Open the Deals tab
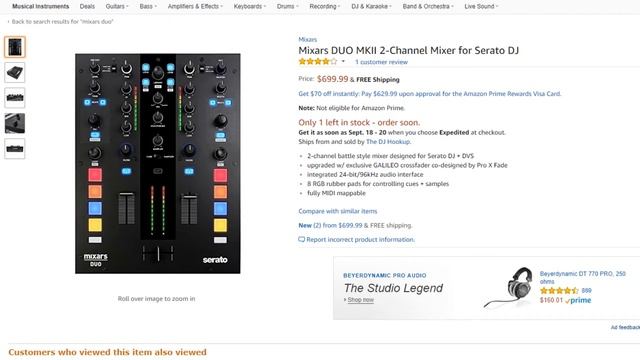640x360 pixels. click(87, 7)
